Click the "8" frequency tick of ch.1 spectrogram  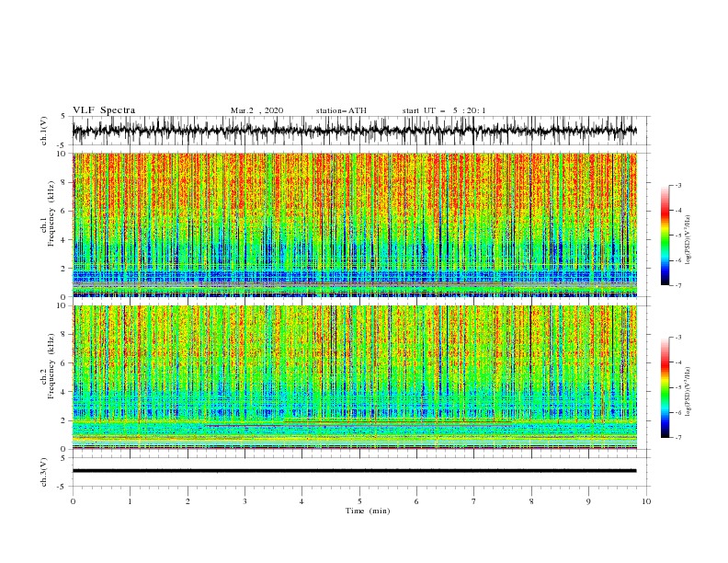point(64,182)
